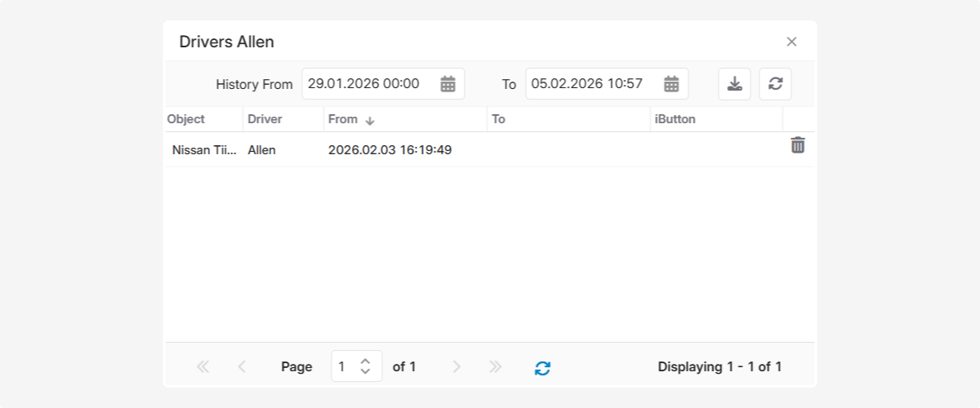Close the Drivers Allen dialog
Viewport: 980px width, 408px height.
791,42
